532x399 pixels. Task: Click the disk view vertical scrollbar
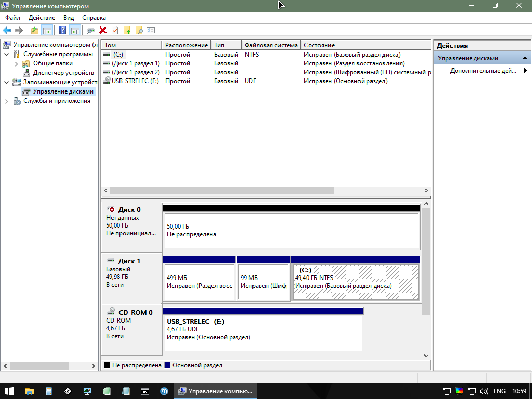tap(427, 261)
